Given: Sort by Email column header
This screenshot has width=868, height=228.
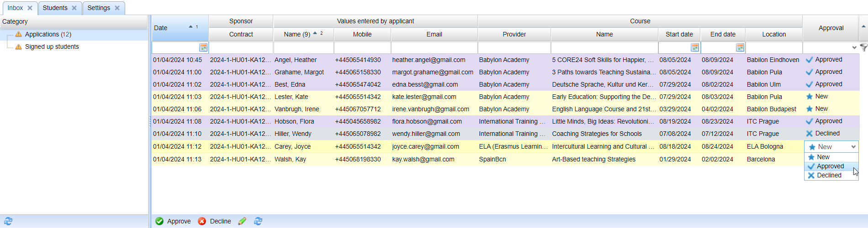Looking at the screenshot, I should (x=434, y=34).
